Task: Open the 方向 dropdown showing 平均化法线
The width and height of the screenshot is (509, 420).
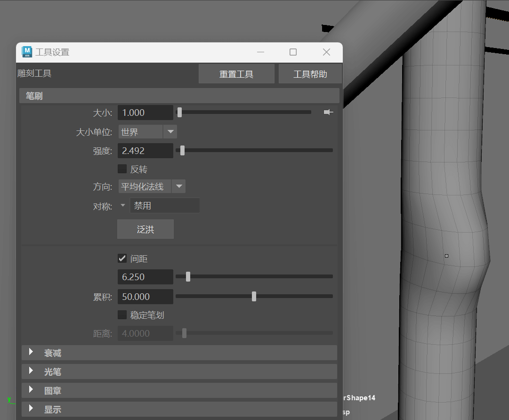Action: pyautogui.click(x=152, y=186)
